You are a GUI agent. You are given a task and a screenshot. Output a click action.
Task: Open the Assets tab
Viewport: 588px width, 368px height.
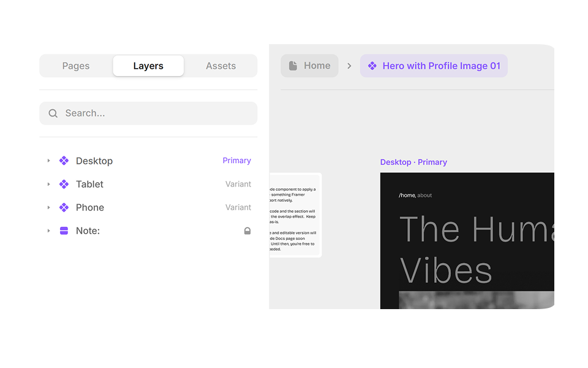pos(221,66)
